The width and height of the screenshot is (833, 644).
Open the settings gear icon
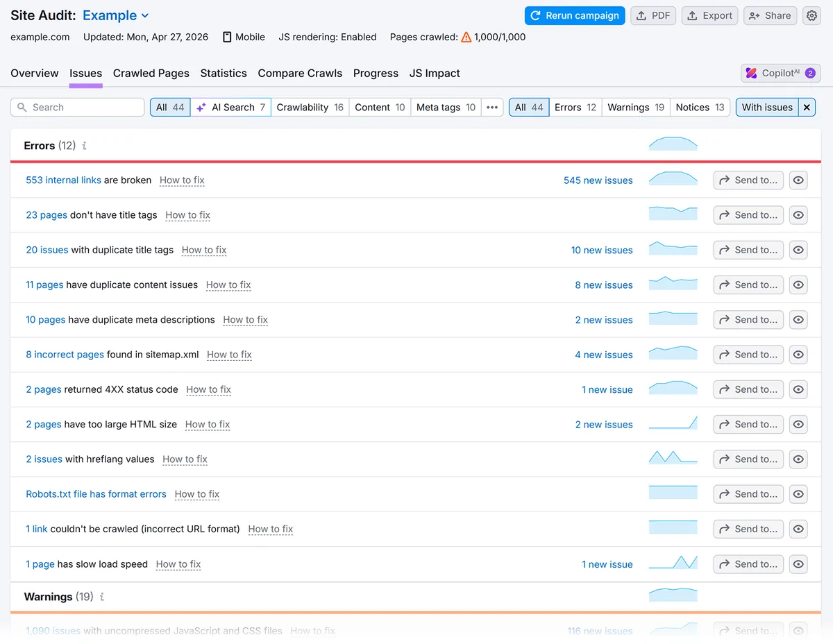[811, 15]
